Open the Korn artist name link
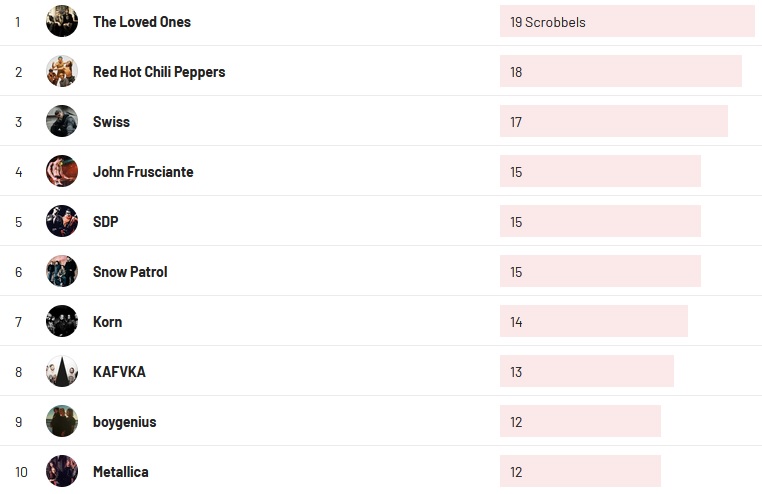 point(107,322)
